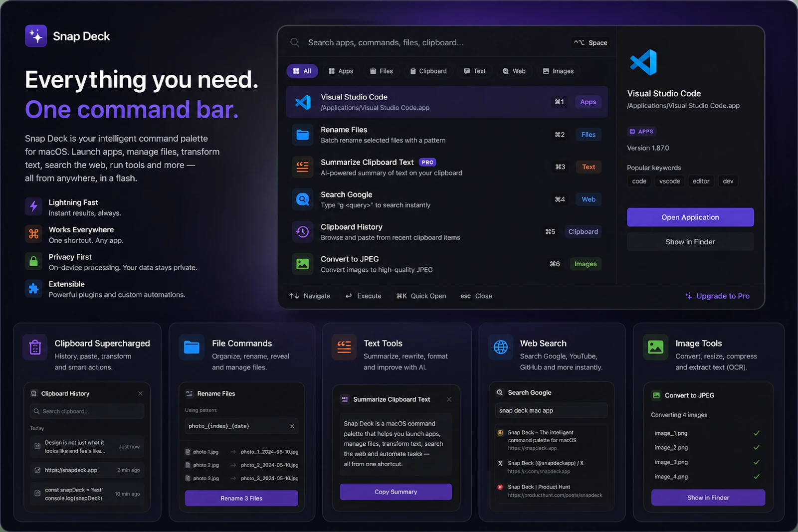Click the 'snap deck mac app' search field

551,410
